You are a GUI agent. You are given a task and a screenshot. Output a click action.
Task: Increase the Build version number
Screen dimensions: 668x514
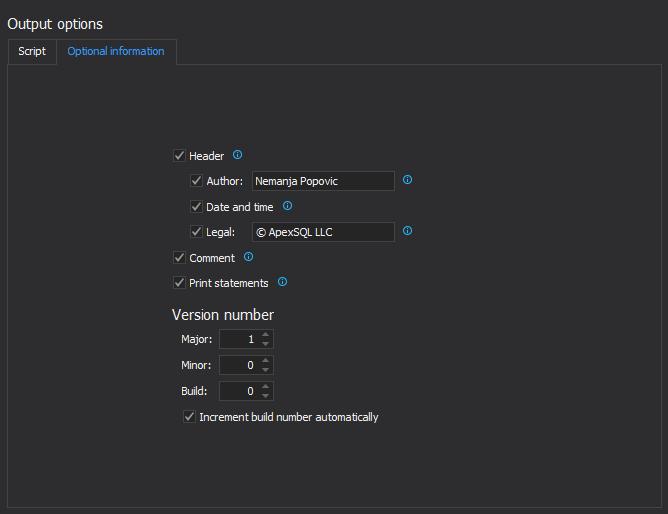tap(266, 386)
